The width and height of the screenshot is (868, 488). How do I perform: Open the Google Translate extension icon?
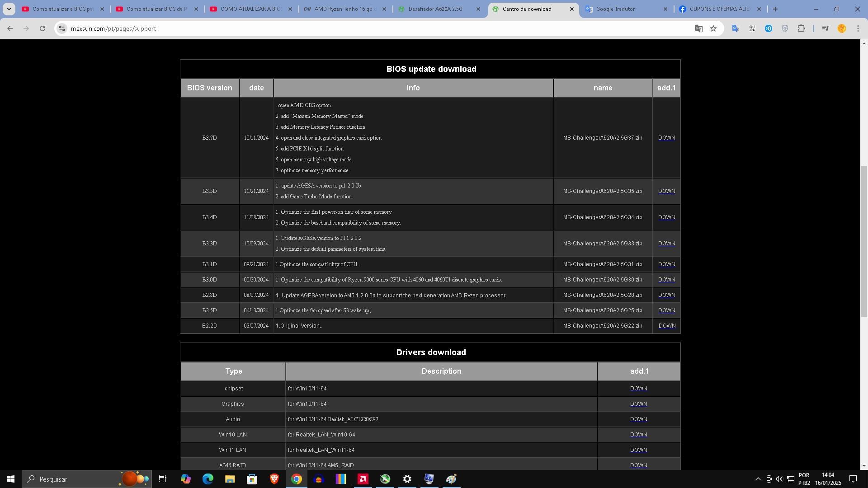click(736, 28)
